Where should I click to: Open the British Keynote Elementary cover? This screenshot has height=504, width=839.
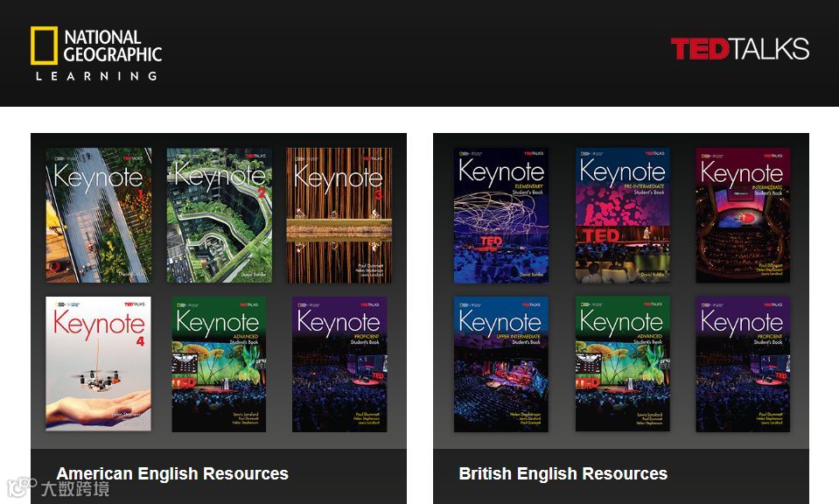[x=501, y=215]
